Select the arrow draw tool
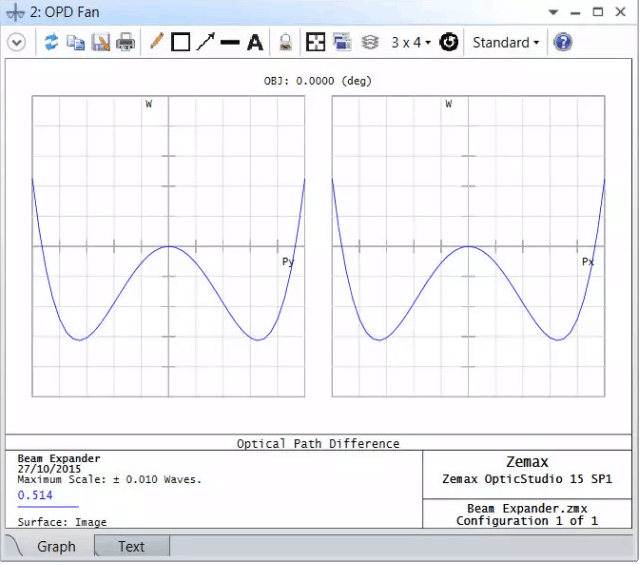Image resolution: width=641 pixels, height=565 pixels. (205, 42)
